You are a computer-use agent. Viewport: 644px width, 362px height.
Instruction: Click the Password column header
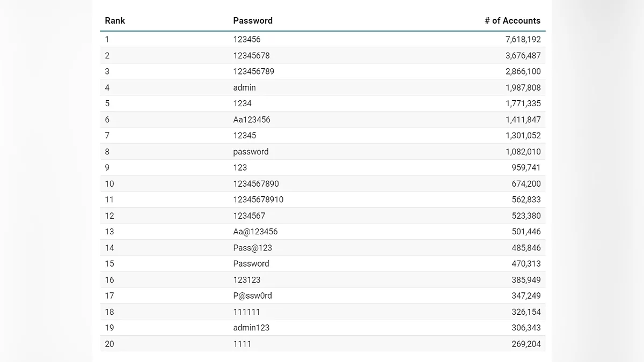point(253,21)
